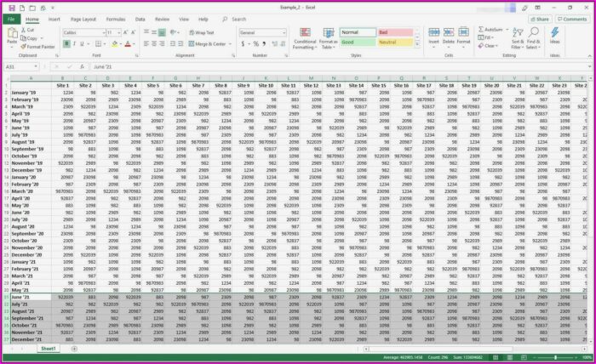This screenshot has width=596, height=364.
Task: Apply middle vertical alignment
Action: click(154, 32)
